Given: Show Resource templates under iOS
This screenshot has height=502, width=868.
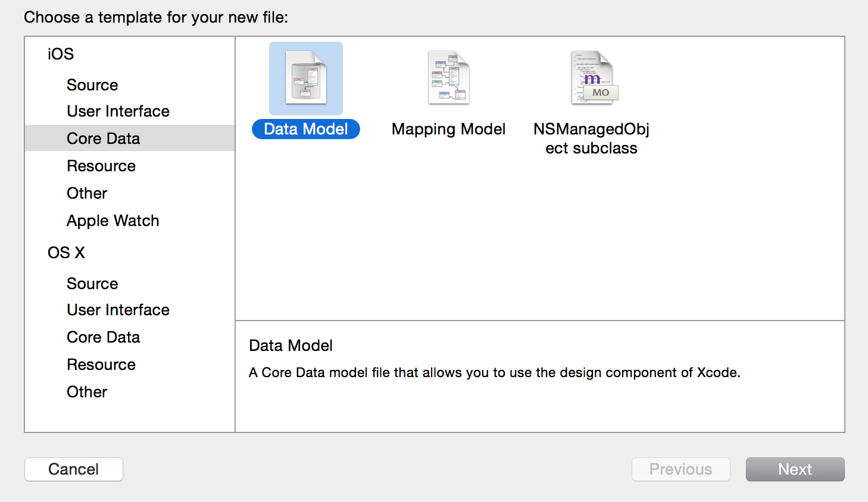Looking at the screenshot, I should point(101,166).
